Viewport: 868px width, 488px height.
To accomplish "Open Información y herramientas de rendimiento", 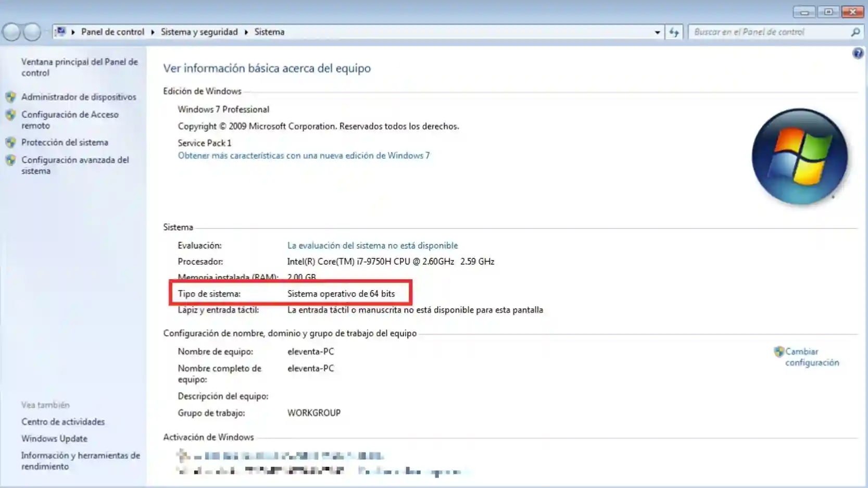I will pos(81,461).
